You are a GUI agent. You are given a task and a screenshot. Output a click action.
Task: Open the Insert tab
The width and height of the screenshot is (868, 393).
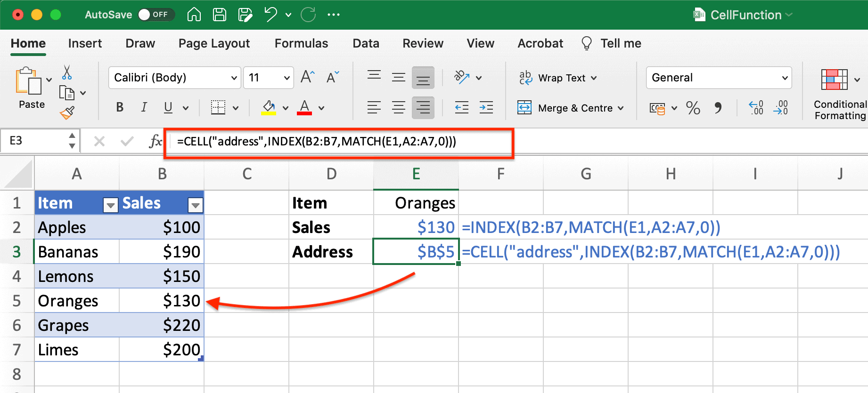[85, 43]
